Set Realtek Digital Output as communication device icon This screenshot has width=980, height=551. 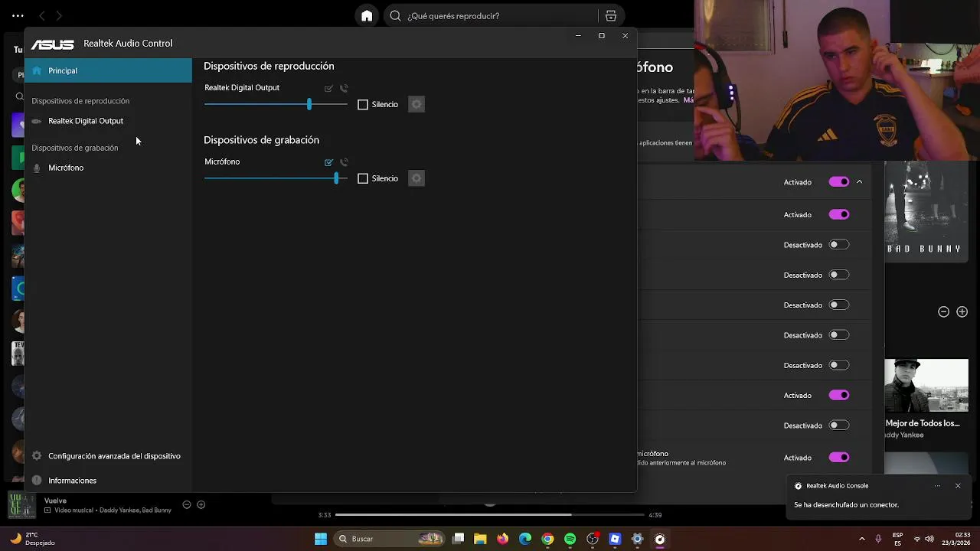[344, 89]
